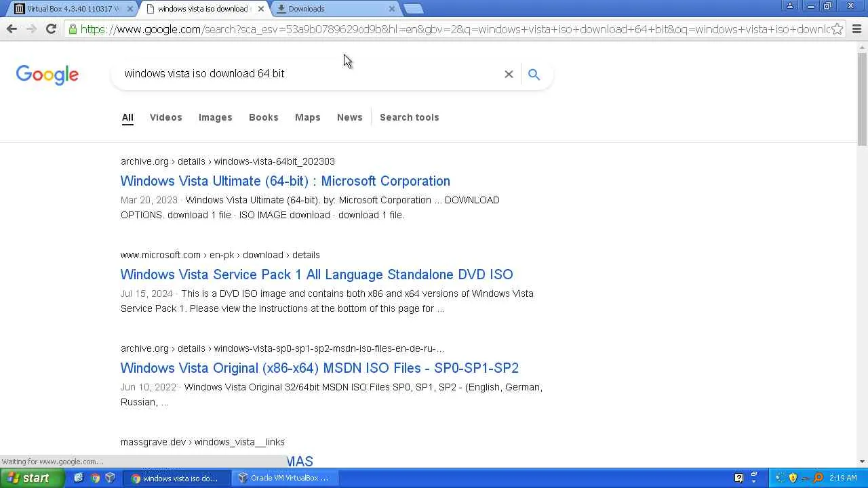Open Windows Vista Service Pack 1 DVD ISO result
The width and height of the screenshot is (868, 488).
317,274
